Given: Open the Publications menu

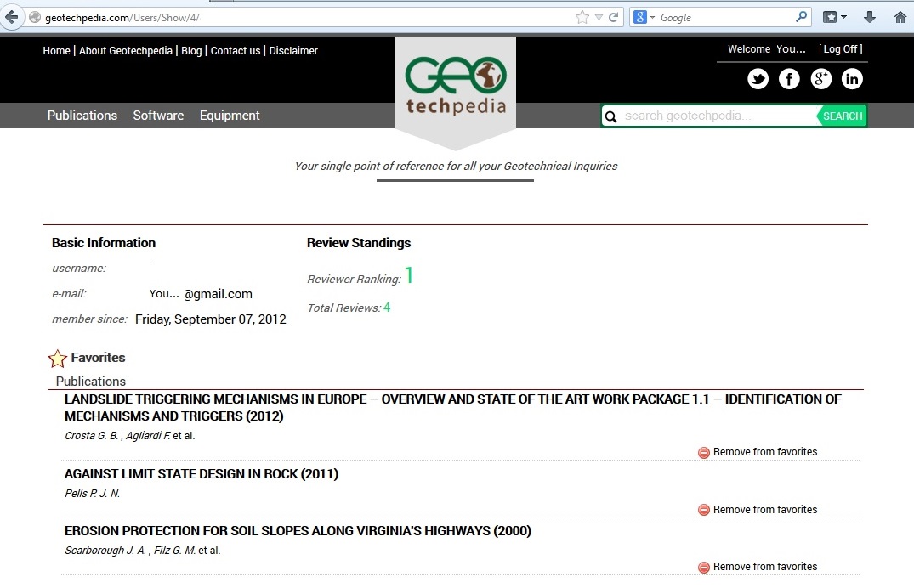Looking at the screenshot, I should pos(82,116).
